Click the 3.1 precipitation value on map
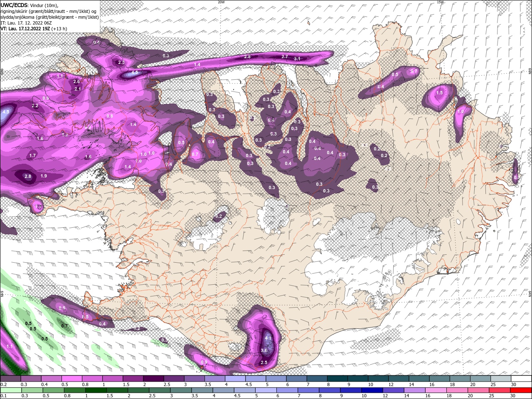 click(x=297, y=59)
